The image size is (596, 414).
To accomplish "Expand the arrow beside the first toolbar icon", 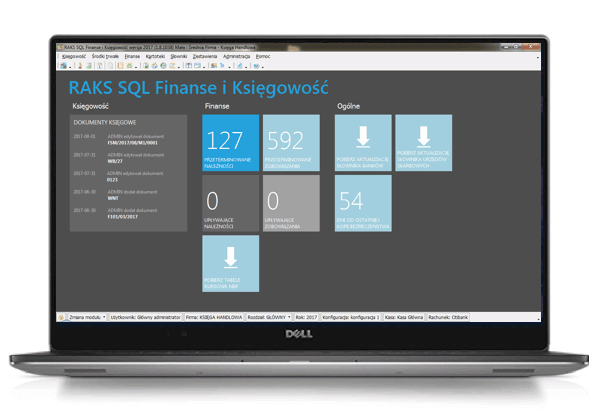I will [x=70, y=67].
